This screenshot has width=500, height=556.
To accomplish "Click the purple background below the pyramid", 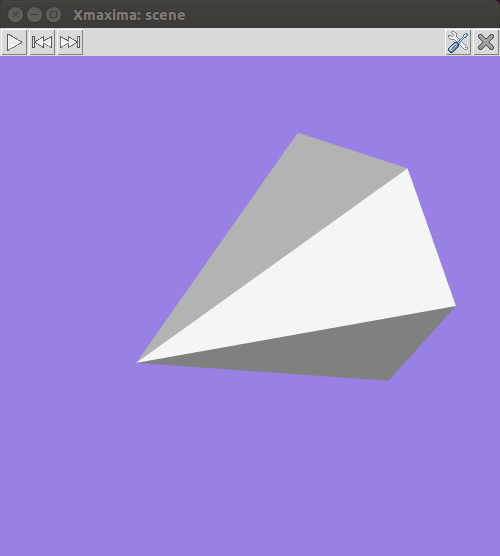I will (250, 468).
